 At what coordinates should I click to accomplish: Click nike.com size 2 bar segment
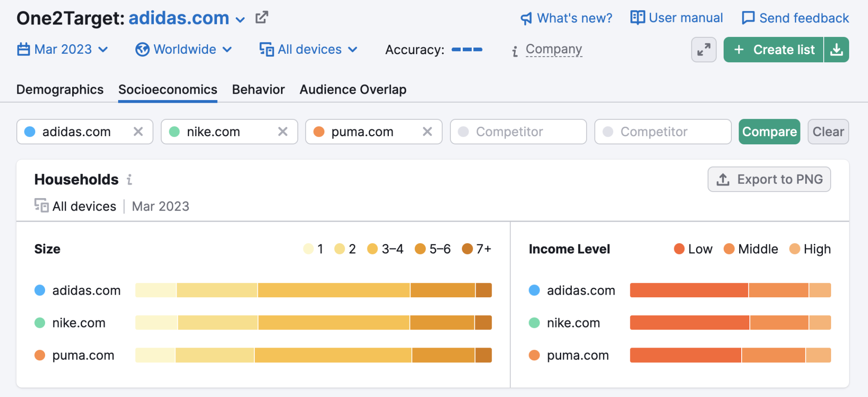click(x=218, y=323)
